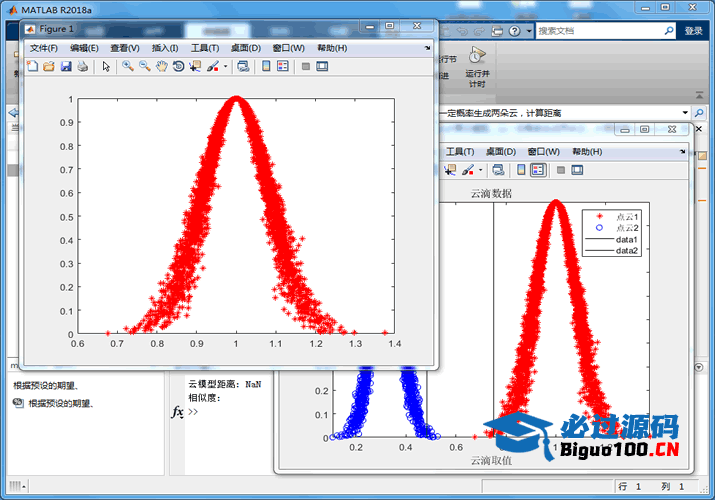Open MATLAB Help question-mark icon
Viewport: 715px width, 500px height.
click(x=514, y=31)
